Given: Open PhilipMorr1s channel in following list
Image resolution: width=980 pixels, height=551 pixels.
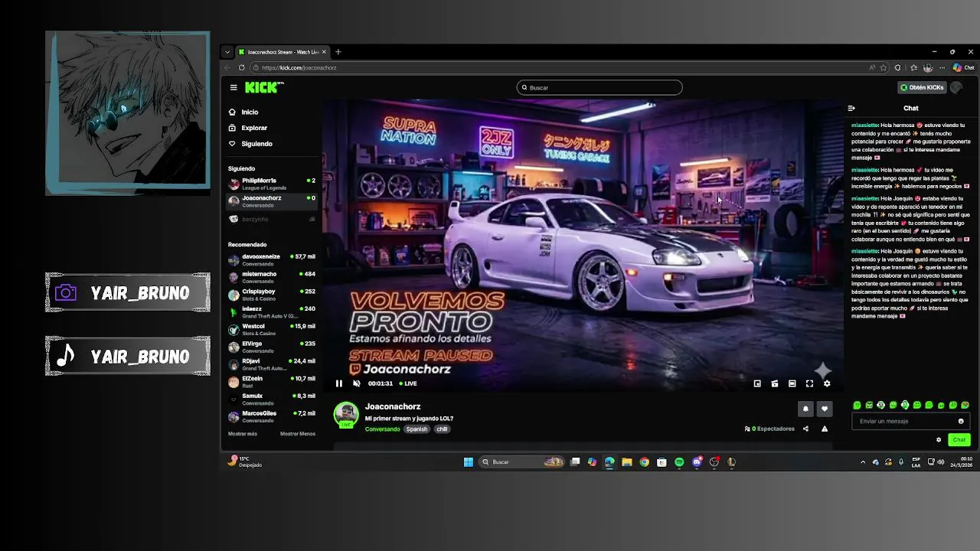Looking at the screenshot, I should 272,184.
